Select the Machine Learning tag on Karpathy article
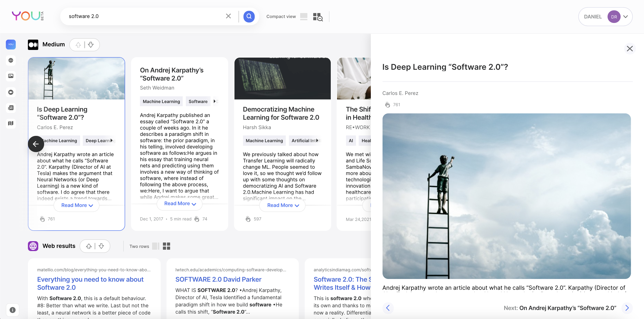Image resolution: width=644 pixels, height=319 pixels. [161, 101]
